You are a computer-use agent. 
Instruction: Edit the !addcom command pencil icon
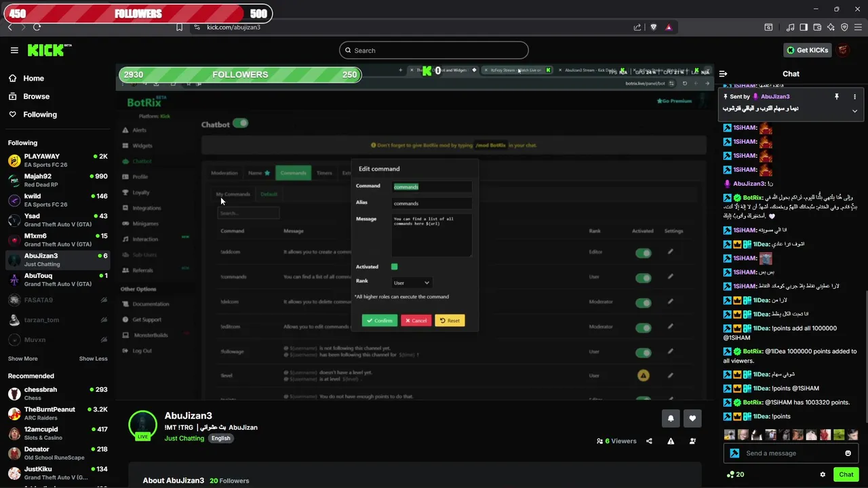[x=670, y=252]
